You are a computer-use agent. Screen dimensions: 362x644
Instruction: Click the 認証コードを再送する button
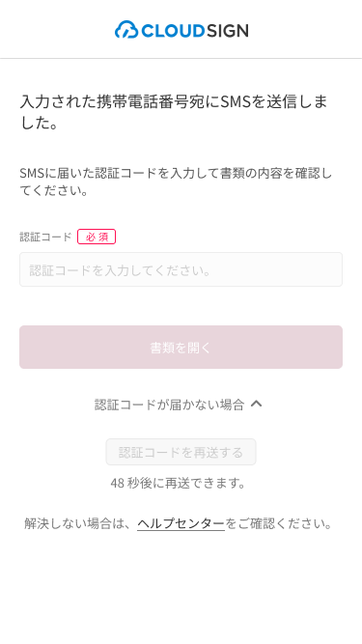tap(181, 452)
